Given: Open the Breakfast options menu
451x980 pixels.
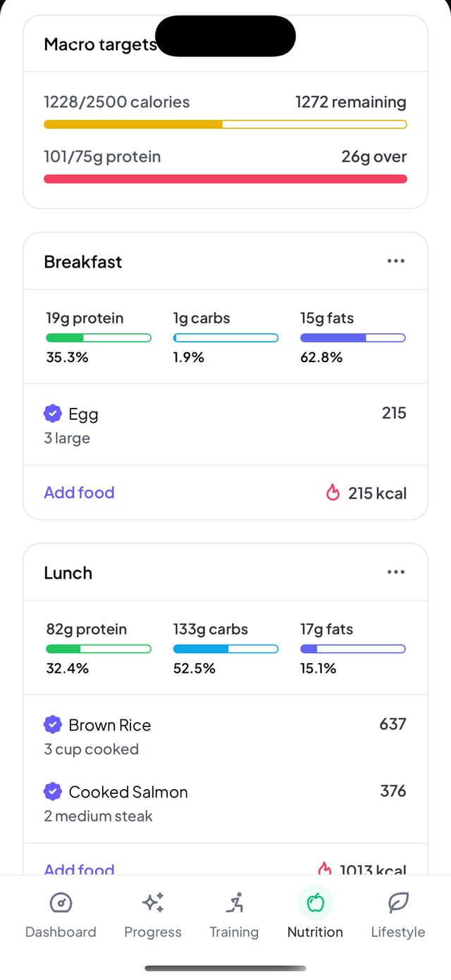Looking at the screenshot, I should pyautogui.click(x=396, y=261).
